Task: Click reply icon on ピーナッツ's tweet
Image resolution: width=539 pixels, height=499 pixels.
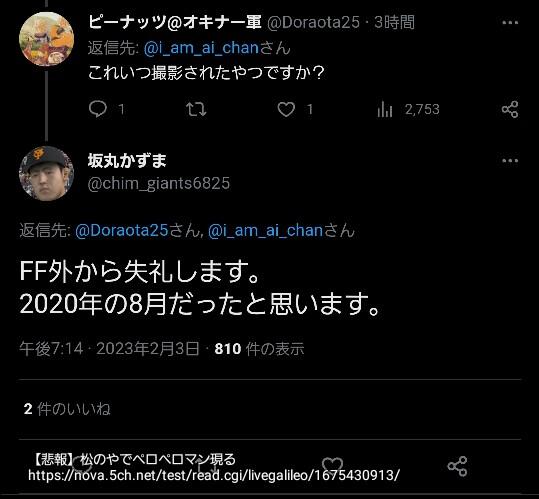Action: tap(98, 109)
